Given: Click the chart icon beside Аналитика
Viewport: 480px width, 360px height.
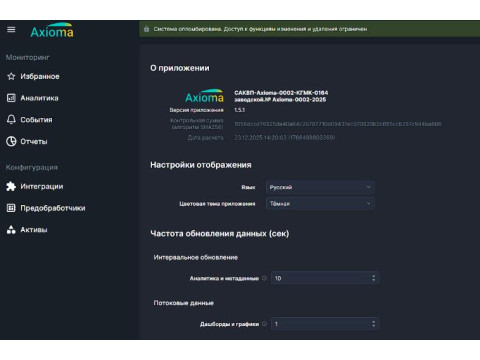Looking at the screenshot, I should click(11, 98).
